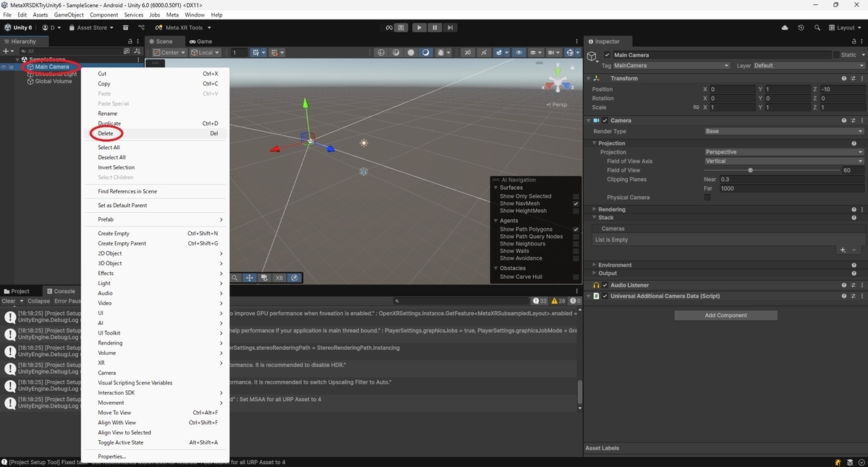Viewport: 868px width, 467px height.
Task: Click the plus icon in the Cameras list
Action: 842,250
